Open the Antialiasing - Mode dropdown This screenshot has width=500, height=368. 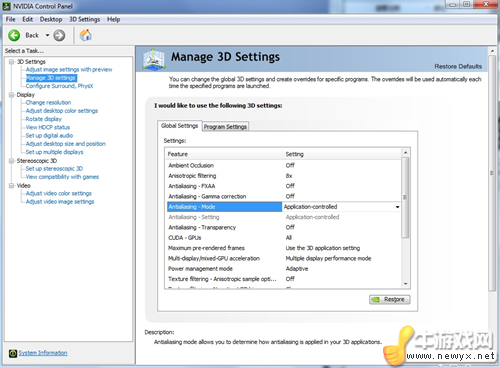click(397, 207)
